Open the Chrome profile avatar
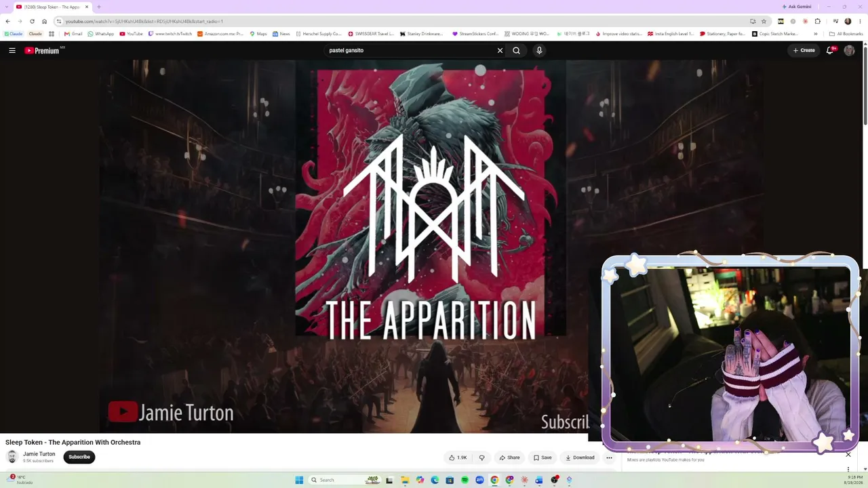Image resolution: width=868 pixels, height=488 pixels. (848, 21)
